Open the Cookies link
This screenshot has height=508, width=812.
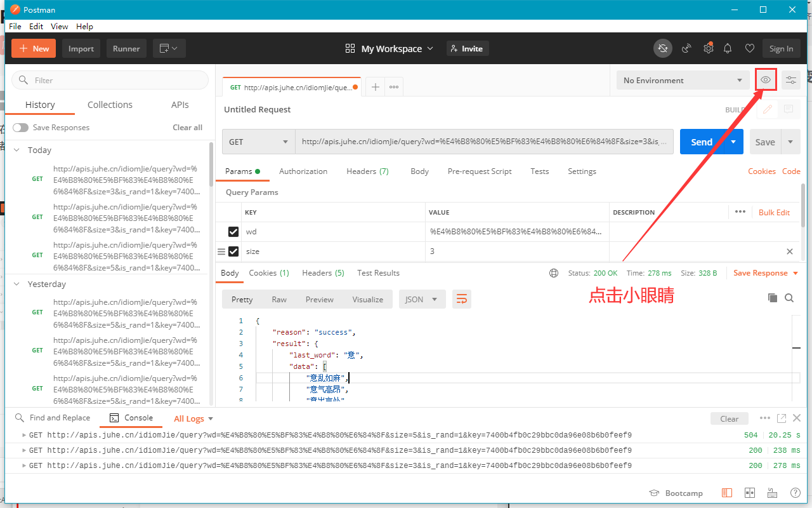[x=762, y=171]
